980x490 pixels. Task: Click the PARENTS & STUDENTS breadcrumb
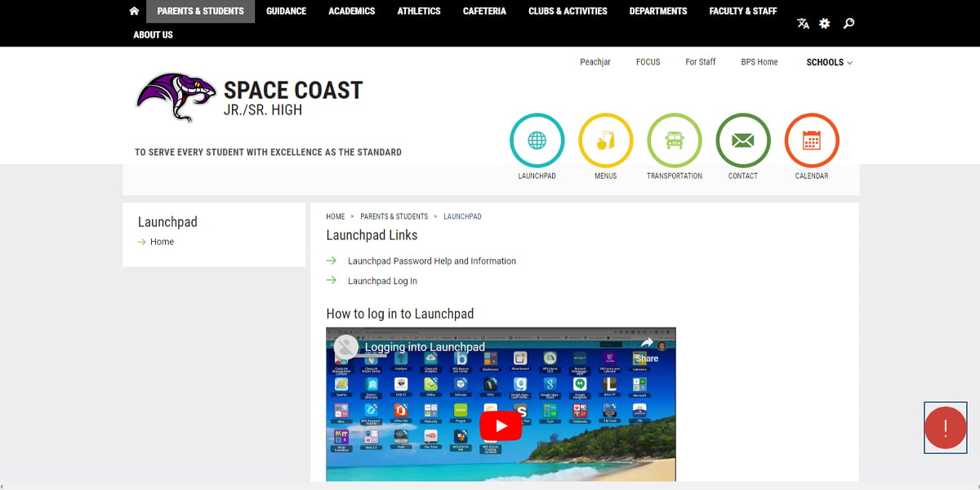pos(394,216)
